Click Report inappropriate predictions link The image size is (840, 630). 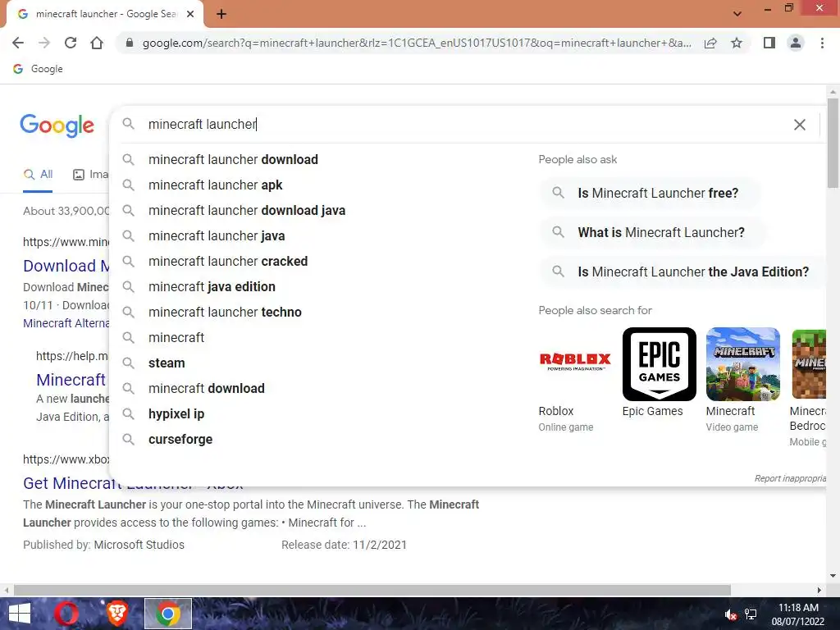pyautogui.click(x=790, y=478)
